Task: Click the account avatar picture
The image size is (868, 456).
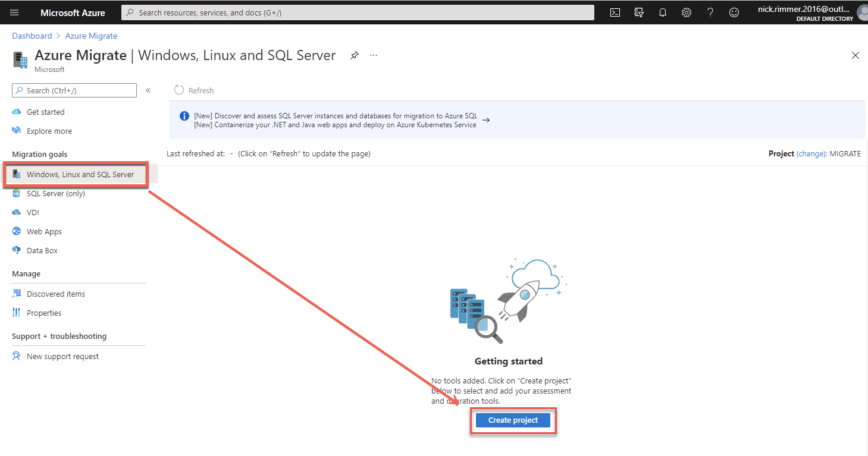Action: click(863, 12)
